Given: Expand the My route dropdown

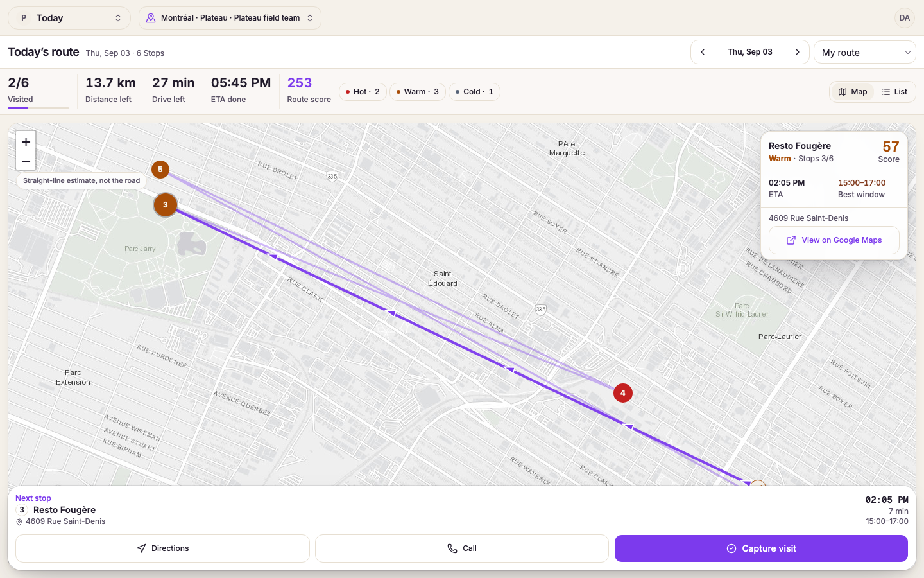Looking at the screenshot, I should pyautogui.click(x=864, y=53).
